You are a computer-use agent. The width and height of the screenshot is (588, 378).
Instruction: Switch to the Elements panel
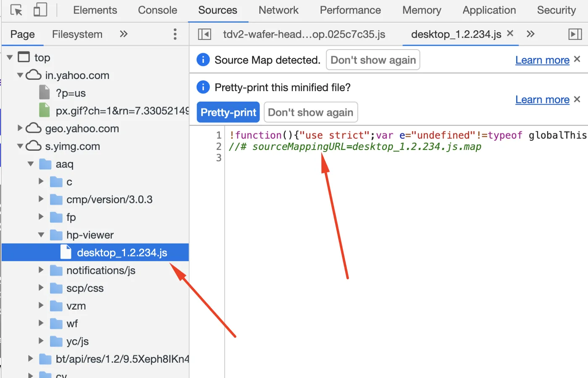(x=95, y=10)
